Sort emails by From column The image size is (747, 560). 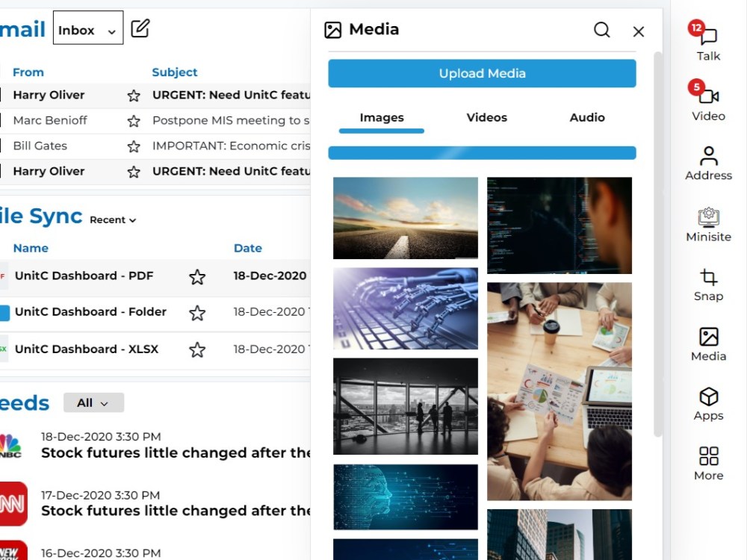(x=28, y=72)
